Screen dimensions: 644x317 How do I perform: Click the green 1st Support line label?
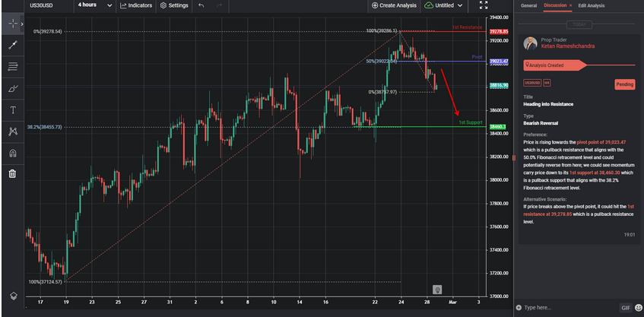coord(471,123)
